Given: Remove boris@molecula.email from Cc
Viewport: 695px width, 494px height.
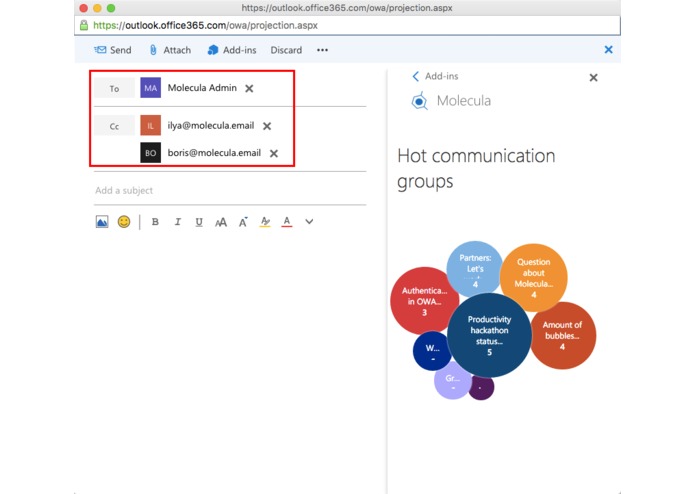Looking at the screenshot, I should pyautogui.click(x=274, y=153).
